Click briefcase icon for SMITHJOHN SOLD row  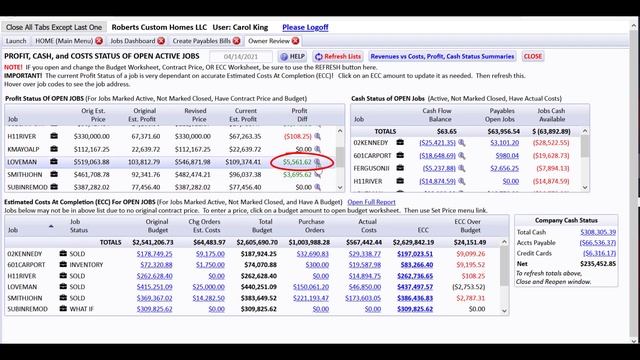pos(63,298)
